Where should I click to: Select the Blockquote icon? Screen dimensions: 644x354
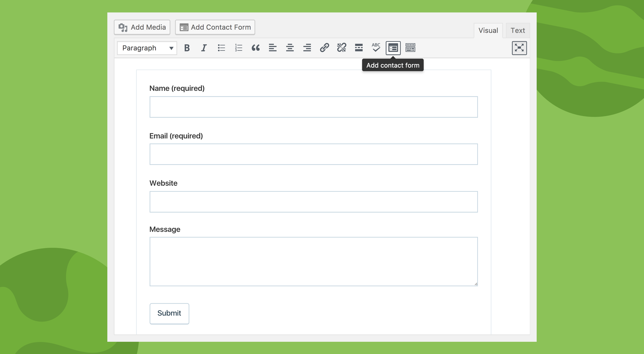(x=255, y=47)
